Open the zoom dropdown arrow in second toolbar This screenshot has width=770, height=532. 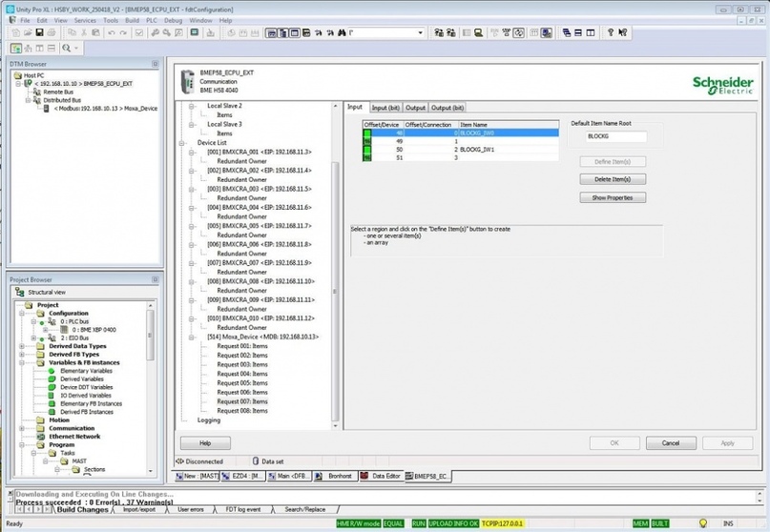76,48
